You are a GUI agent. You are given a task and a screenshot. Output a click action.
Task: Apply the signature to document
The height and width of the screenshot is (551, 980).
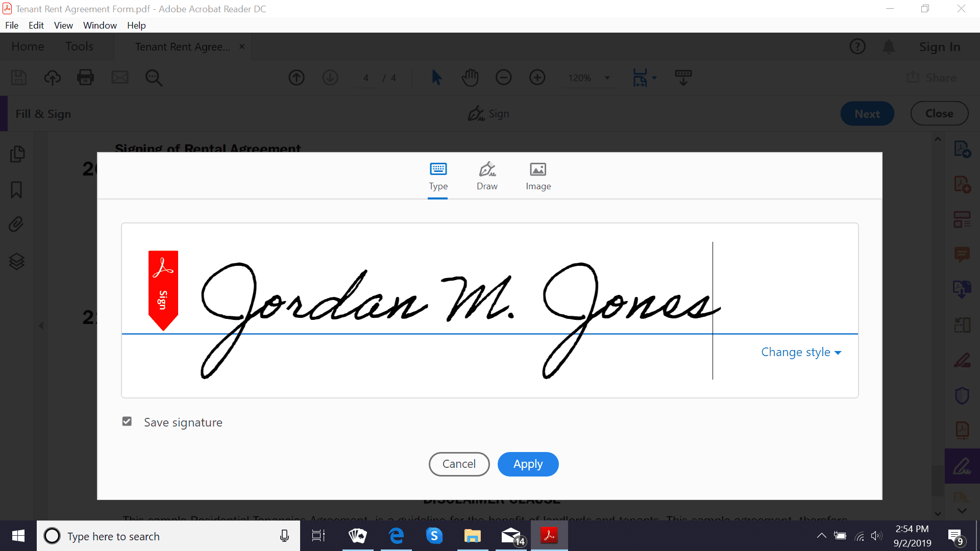pos(528,464)
